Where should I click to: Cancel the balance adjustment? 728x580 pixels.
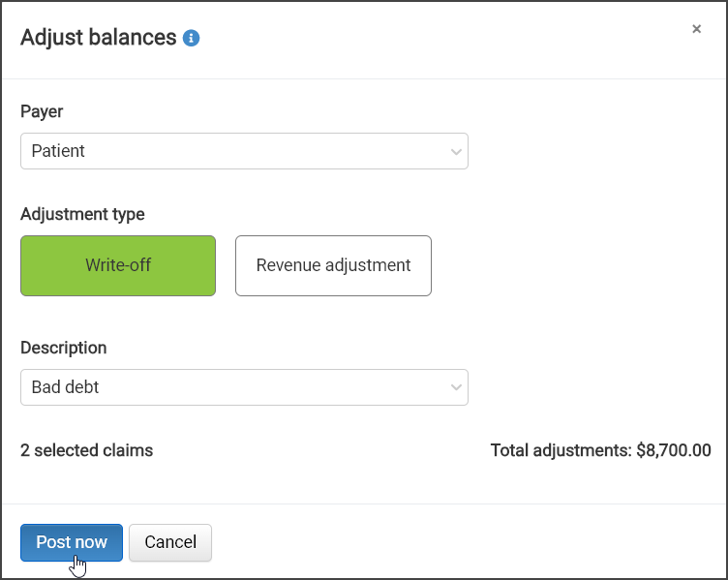170,542
